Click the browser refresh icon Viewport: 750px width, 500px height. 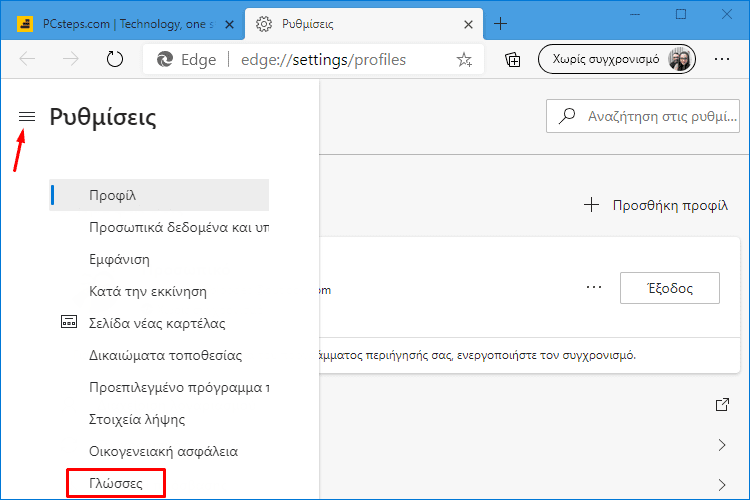click(x=115, y=59)
